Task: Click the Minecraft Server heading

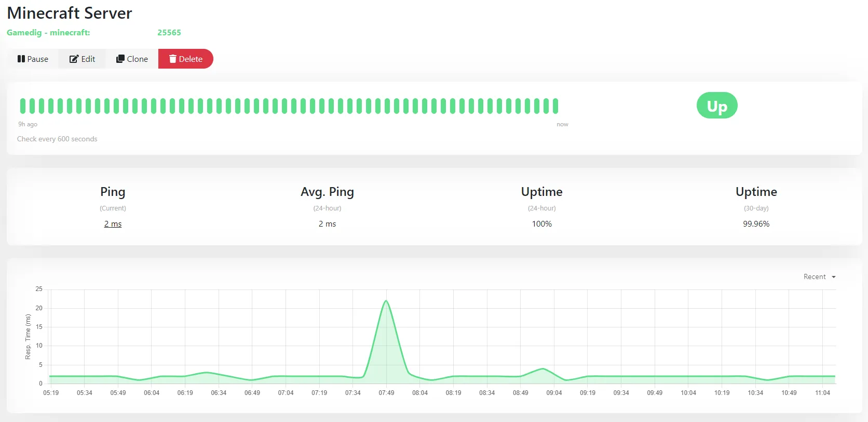Action: click(x=70, y=13)
